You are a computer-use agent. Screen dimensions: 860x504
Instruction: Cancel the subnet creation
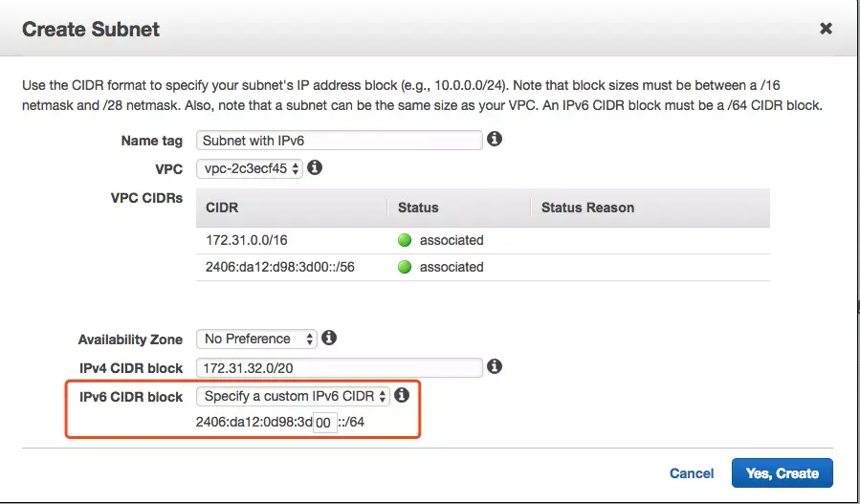[x=692, y=473]
